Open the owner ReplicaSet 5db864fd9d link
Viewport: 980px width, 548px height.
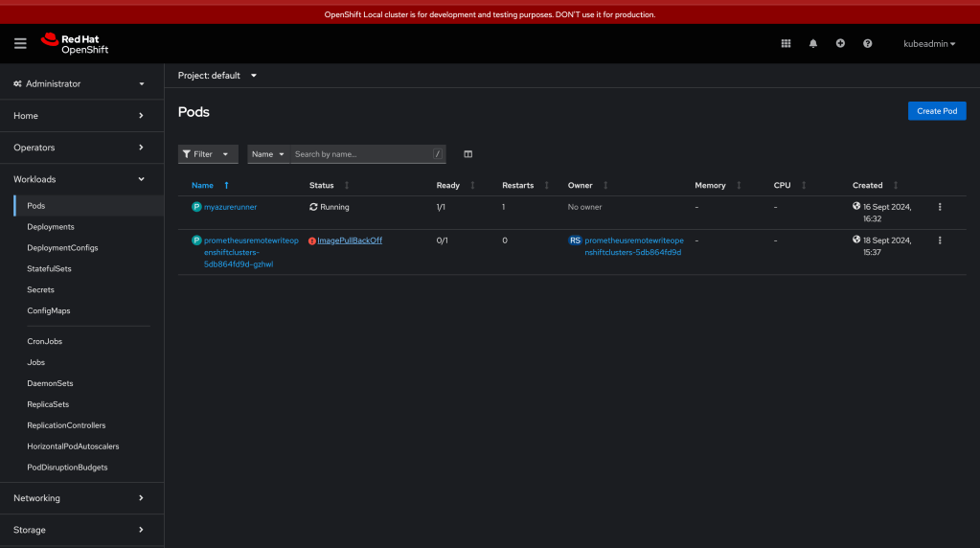point(634,246)
